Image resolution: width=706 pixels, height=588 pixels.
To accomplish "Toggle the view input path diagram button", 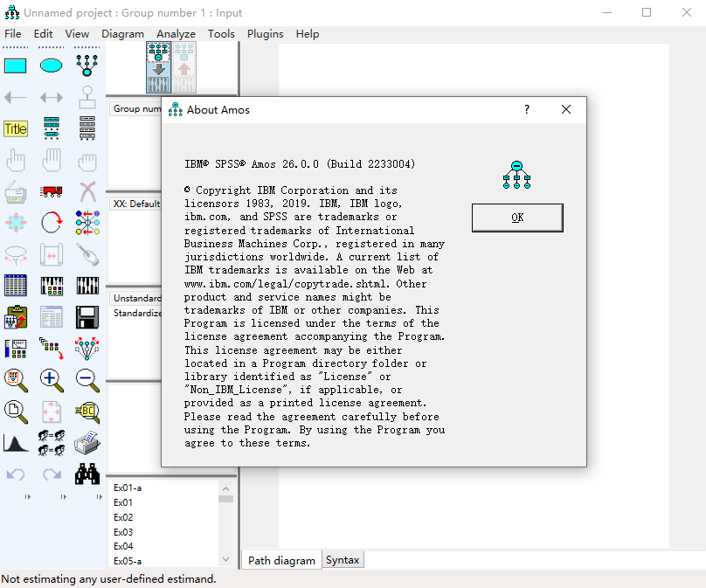I will point(158,67).
